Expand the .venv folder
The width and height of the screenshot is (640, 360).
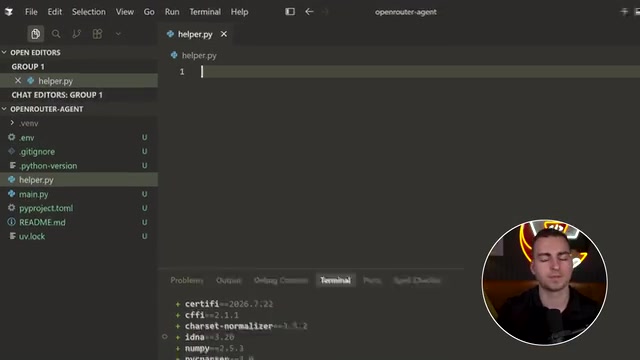coord(79,123)
